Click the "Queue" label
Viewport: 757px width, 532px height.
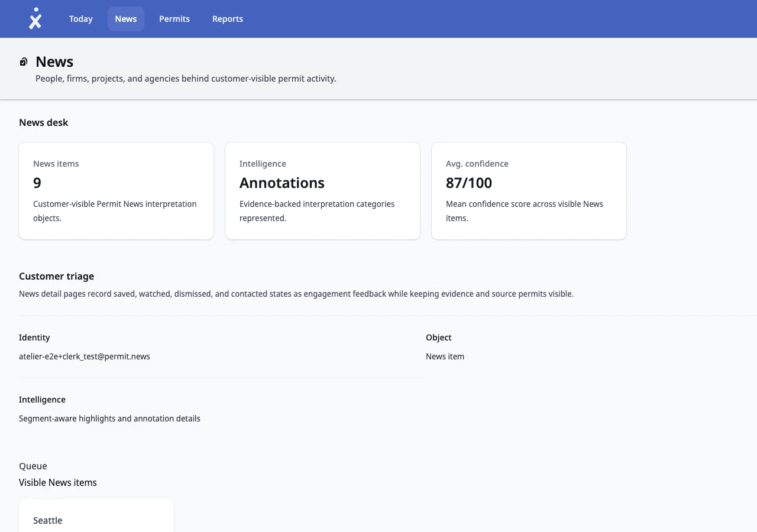click(x=33, y=466)
